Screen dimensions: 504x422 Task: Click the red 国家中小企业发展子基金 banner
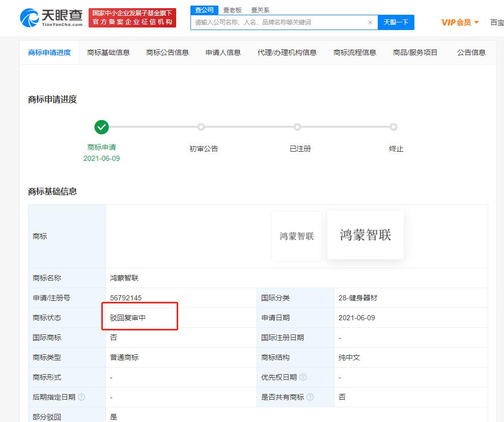[132, 18]
